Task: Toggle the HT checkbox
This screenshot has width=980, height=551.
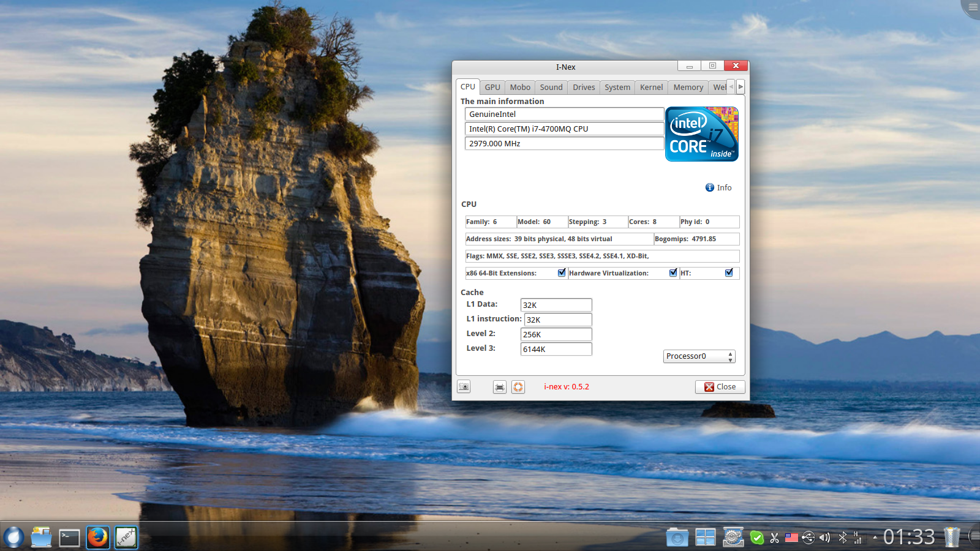Action: point(729,273)
